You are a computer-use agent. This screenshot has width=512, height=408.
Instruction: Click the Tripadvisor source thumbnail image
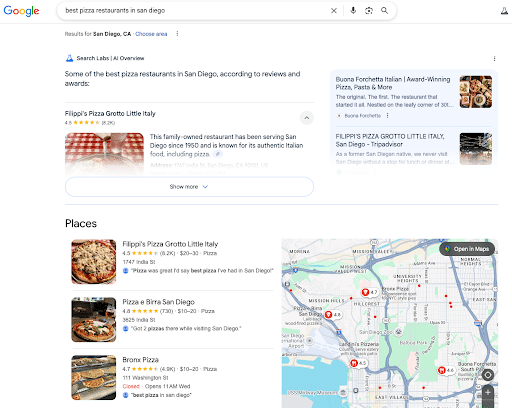(x=476, y=149)
